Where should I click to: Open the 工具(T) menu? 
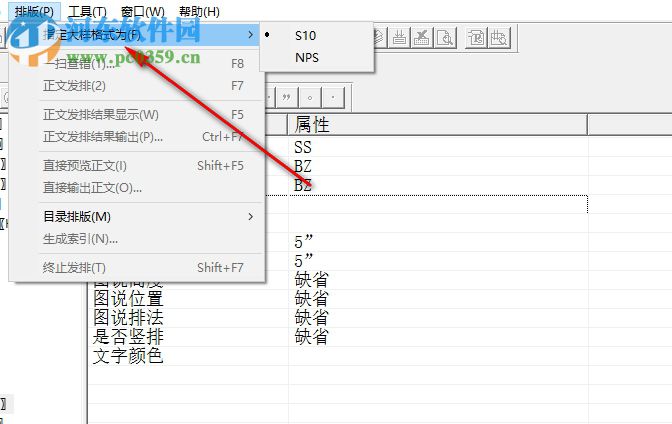click(87, 12)
